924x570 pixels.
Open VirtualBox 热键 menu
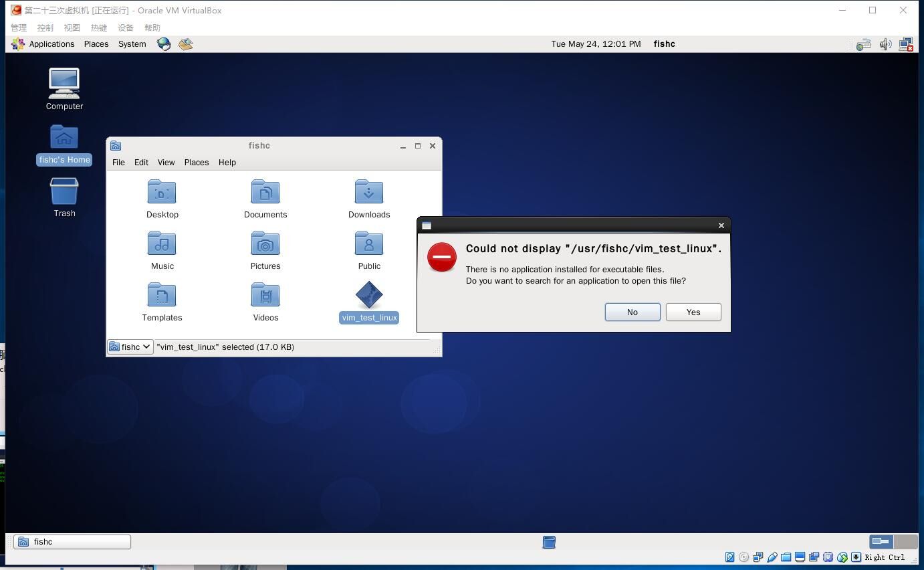pyautogui.click(x=99, y=27)
